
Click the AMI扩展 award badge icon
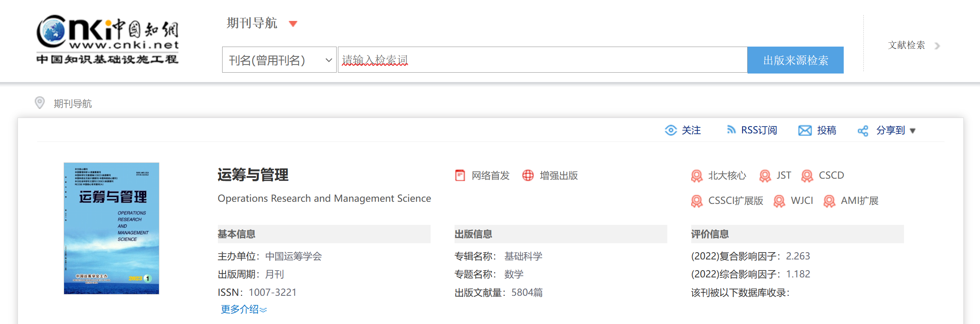(x=829, y=201)
